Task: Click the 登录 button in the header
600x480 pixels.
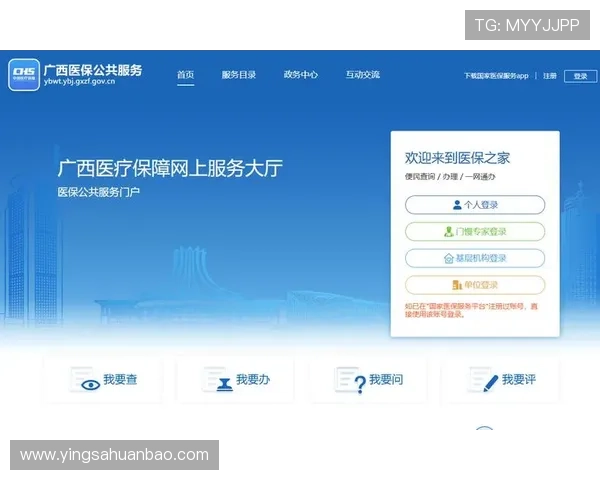Action: (580, 76)
